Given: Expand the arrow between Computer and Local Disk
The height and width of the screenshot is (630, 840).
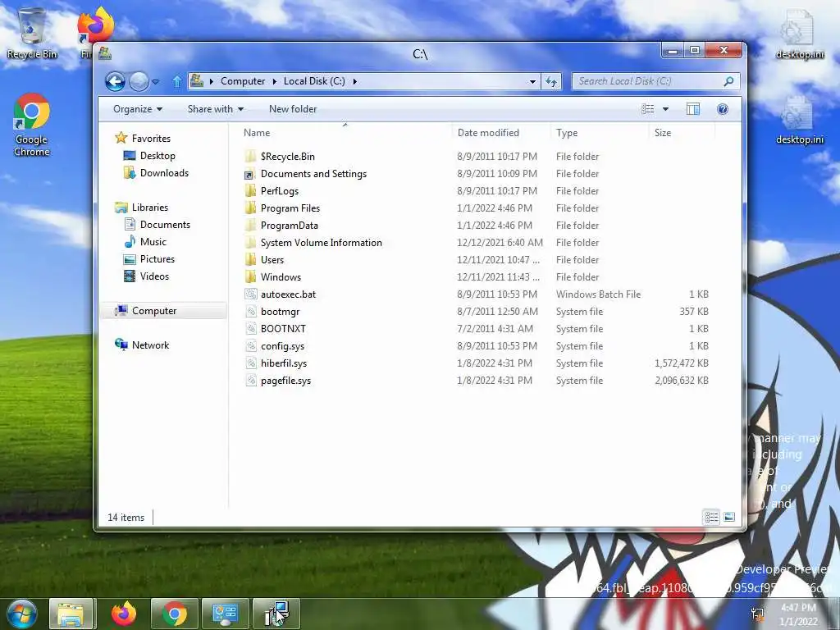Looking at the screenshot, I should pos(274,81).
